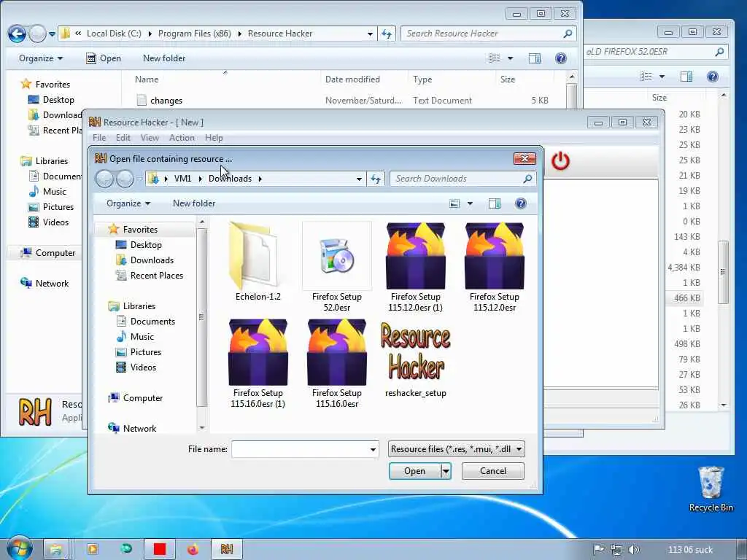Image resolution: width=747 pixels, height=560 pixels.
Task: Click Open in the Explorer window toolbar
Action: tap(104, 58)
